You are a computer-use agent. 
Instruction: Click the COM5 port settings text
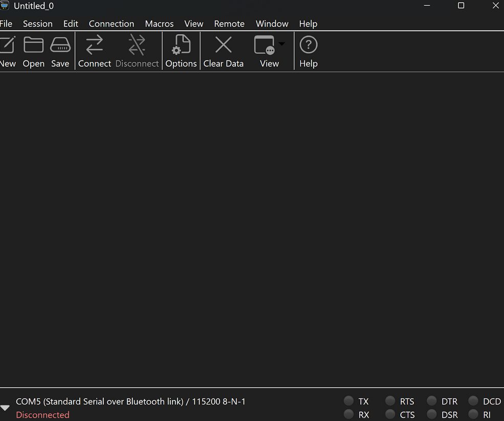(130, 402)
